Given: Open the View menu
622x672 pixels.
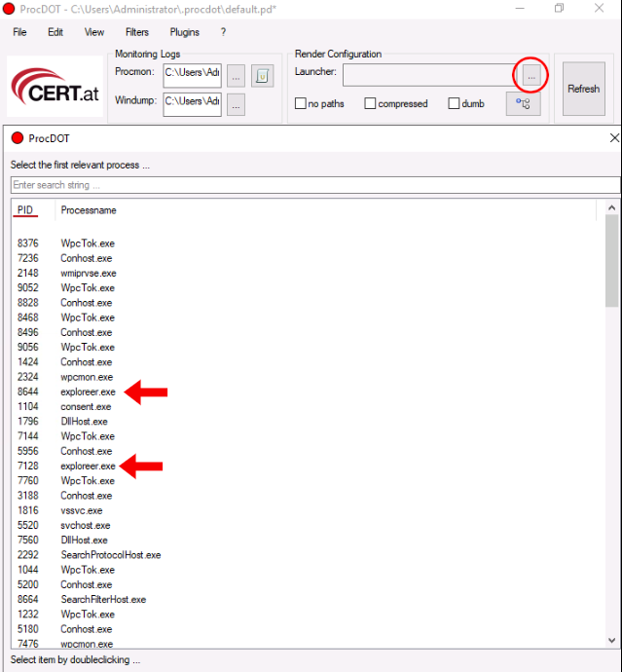Looking at the screenshot, I should point(94,32).
